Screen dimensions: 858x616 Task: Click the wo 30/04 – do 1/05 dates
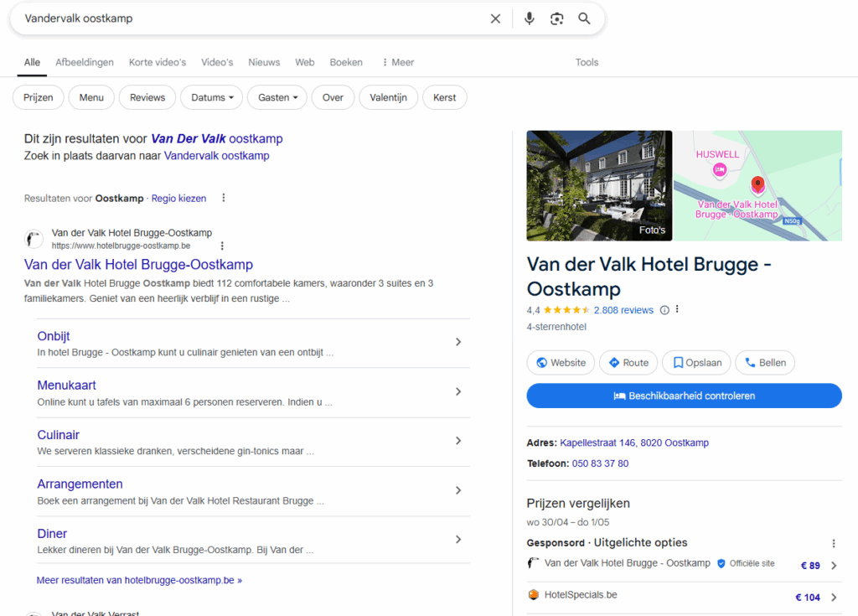(x=568, y=522)
